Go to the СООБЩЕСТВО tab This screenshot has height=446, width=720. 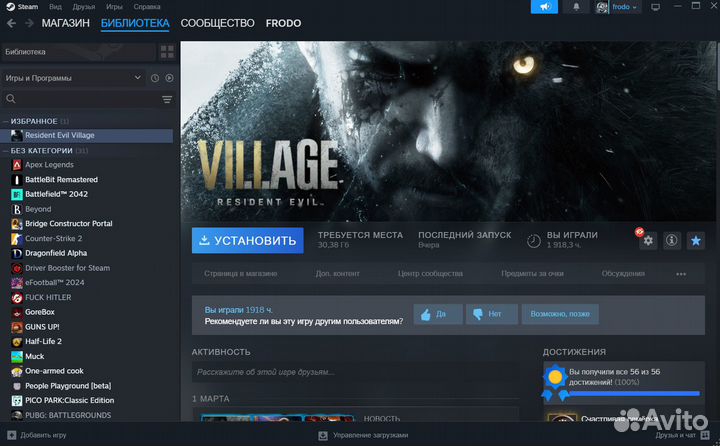coord(217,23)
